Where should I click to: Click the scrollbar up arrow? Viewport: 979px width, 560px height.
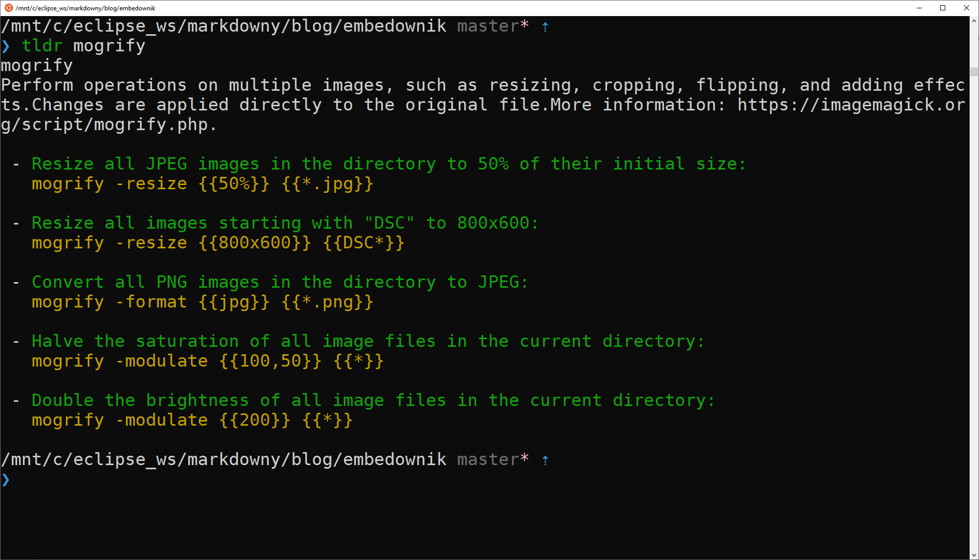974,21
